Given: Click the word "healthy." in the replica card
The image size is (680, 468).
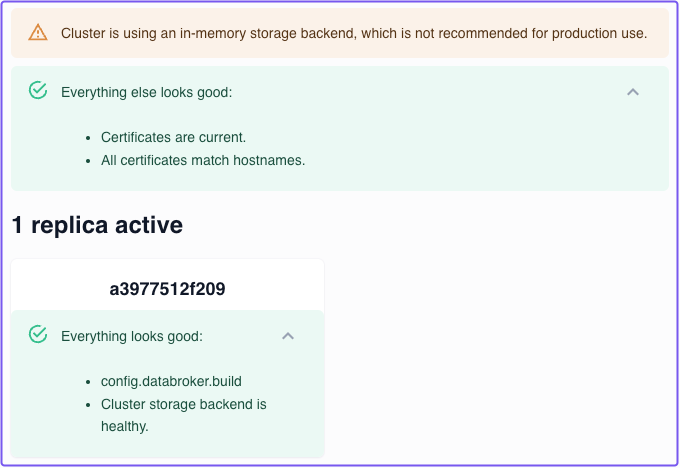Looking at the screenshot, I should tap(125, 426).
